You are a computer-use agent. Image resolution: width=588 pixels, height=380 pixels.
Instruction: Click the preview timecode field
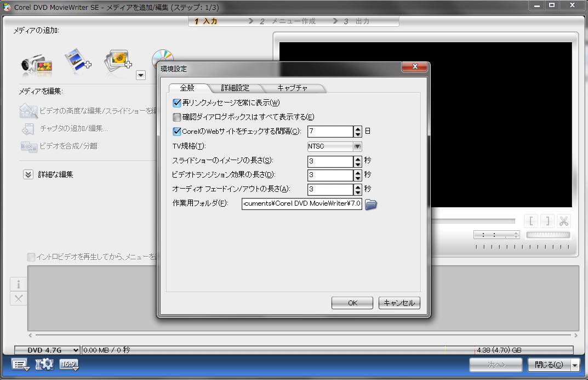click(x=496, y=235)
